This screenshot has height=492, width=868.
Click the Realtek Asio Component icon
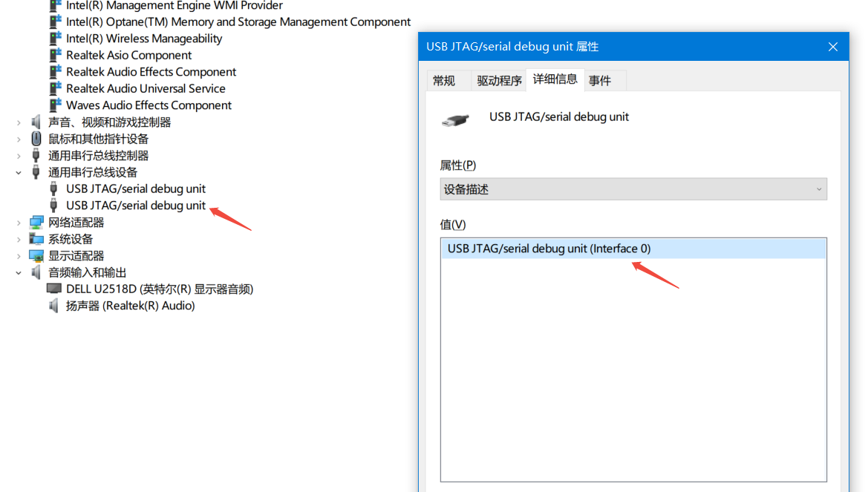click(x=55, y=56)
